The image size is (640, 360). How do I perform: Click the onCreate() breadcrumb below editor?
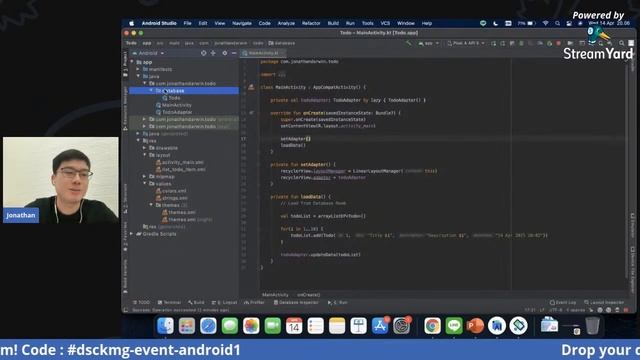tap(309, 295)
